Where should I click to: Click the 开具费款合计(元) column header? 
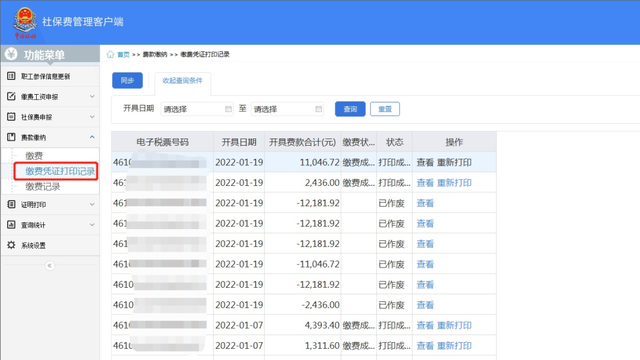coord(302,142)
